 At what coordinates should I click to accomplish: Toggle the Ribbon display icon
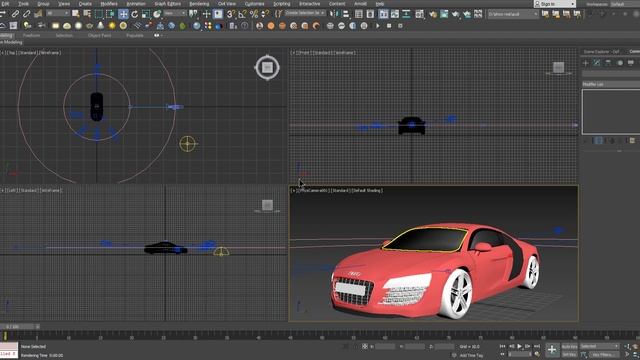click(x=383, y=14)
